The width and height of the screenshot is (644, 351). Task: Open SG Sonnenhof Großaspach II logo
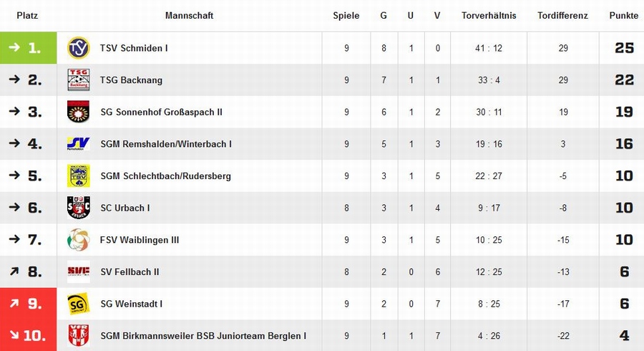pyautogui.click(x=78, y=112)
